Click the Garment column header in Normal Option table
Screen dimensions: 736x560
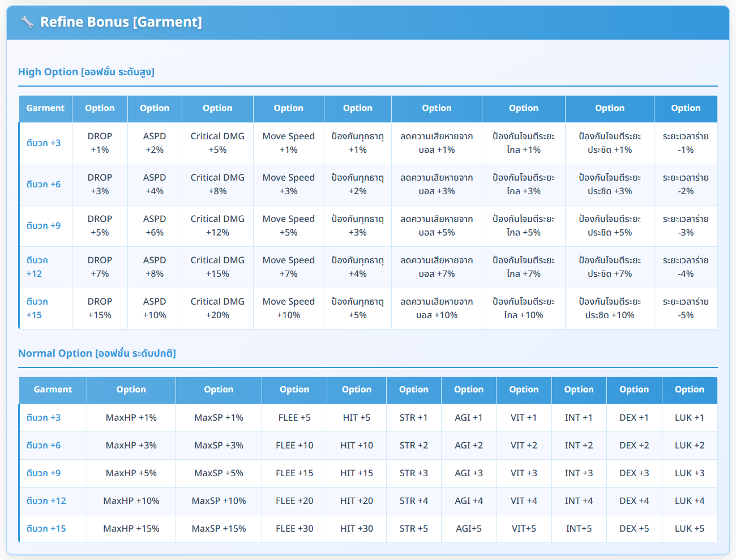53,390
